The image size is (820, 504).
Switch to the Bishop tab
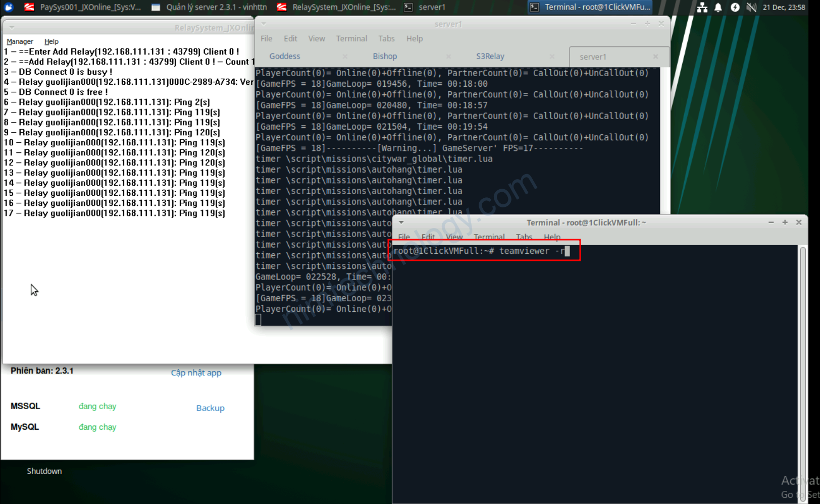pos(385,56)
